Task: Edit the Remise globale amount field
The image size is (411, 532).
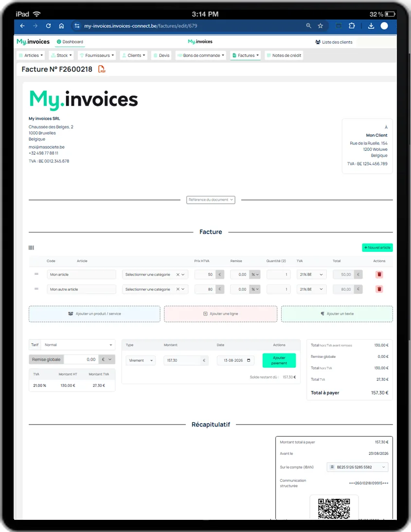Action: point(81,359)
